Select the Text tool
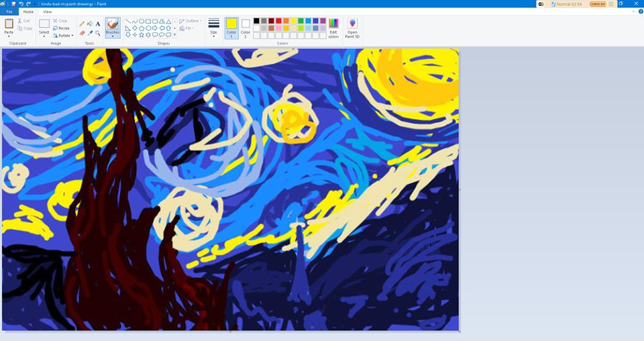The height and width of the screenshot is (341, 644). tap(98, 23)
